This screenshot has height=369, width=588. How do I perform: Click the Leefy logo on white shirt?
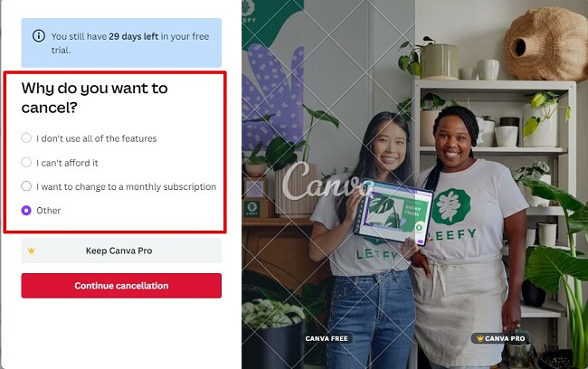[x=451, y=206]
